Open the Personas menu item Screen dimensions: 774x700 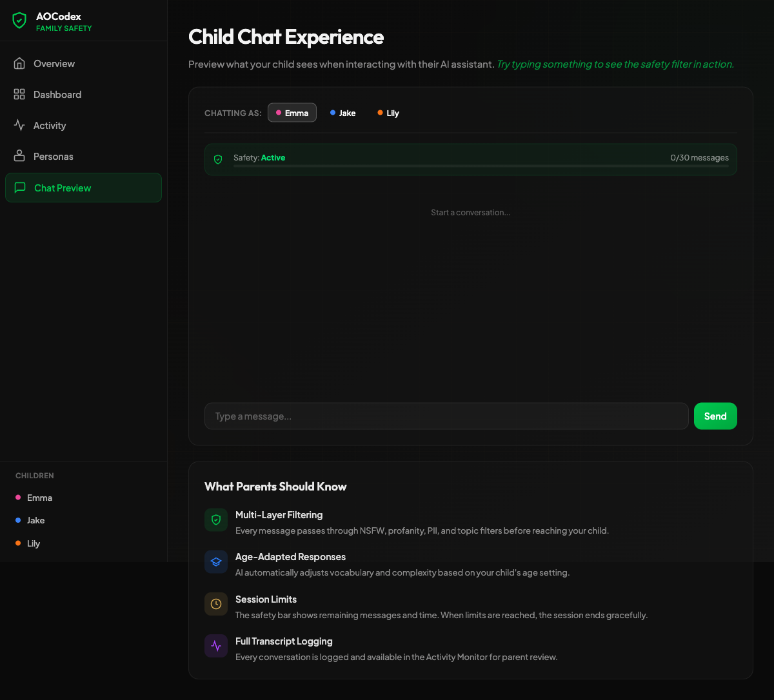(54, 156)
